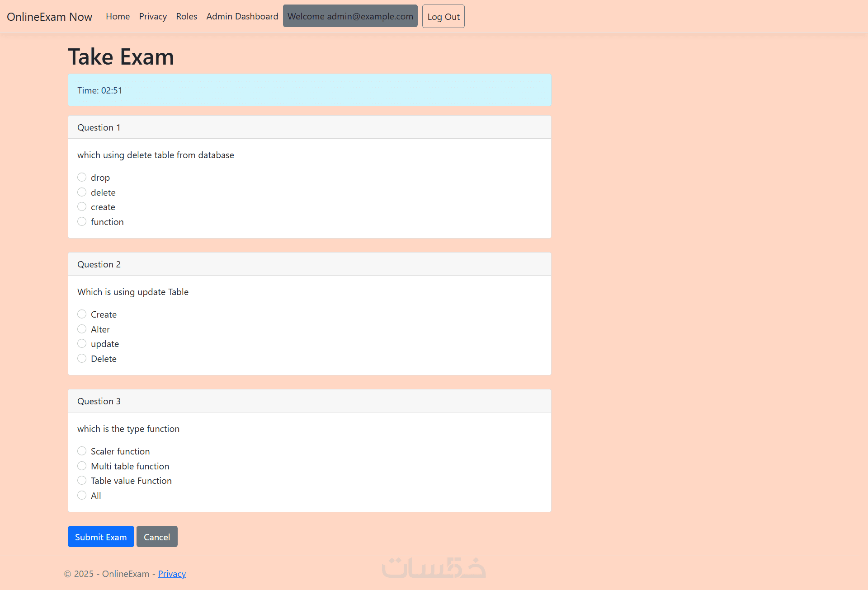The image size is (868, 590).
Task: Select the 'drop' answer option
Action: click(82, 177)
